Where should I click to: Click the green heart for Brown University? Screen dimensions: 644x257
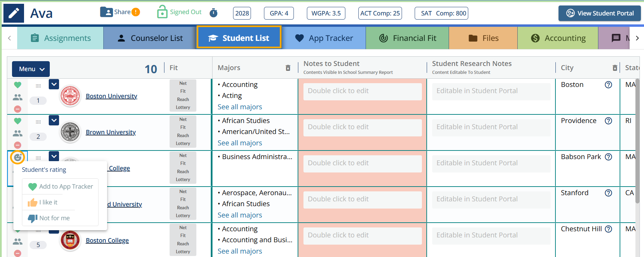(x=18, y=121)
